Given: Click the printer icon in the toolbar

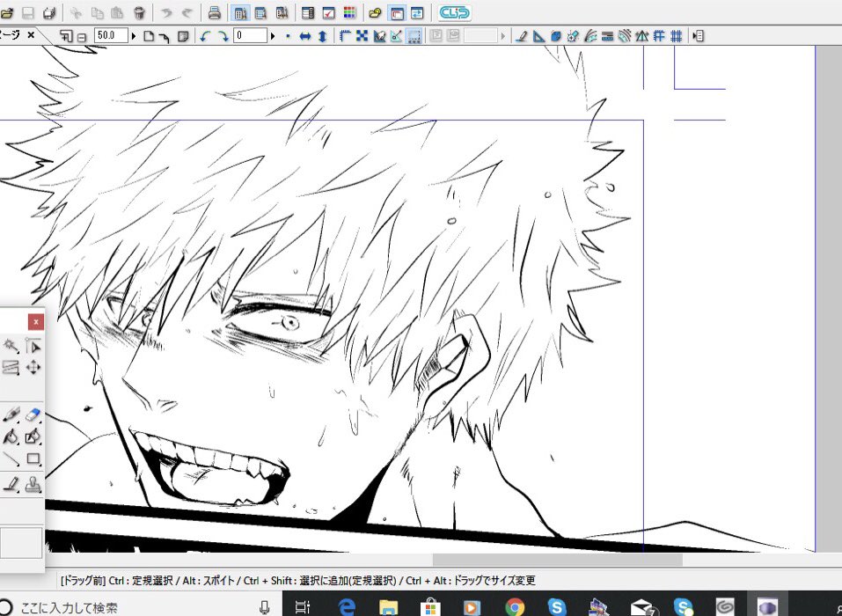Looking at the screenshot, I should [215, 13].
